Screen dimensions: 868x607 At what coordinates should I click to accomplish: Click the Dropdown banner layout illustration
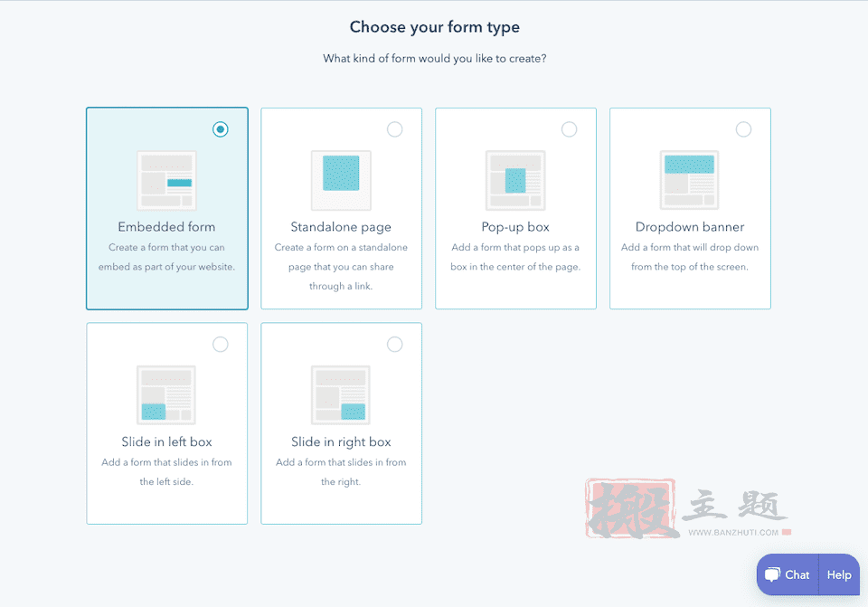pyautogui.click(x=689, y=180)
